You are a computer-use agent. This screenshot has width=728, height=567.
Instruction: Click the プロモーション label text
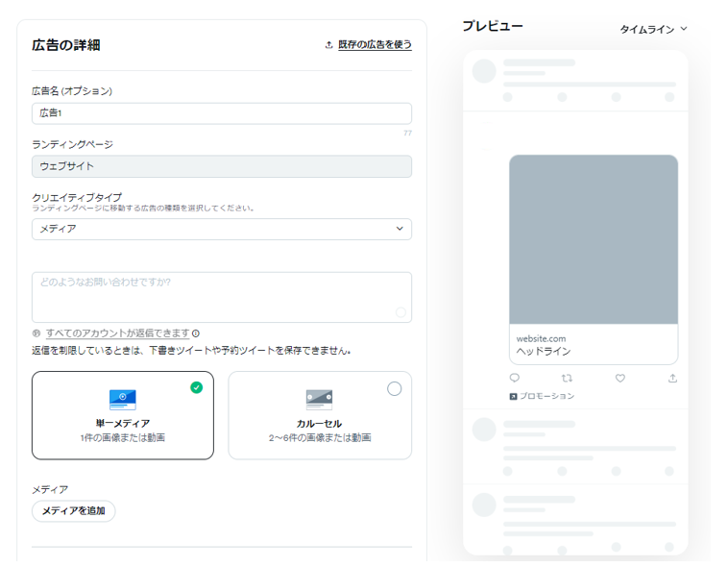point(546,396)
